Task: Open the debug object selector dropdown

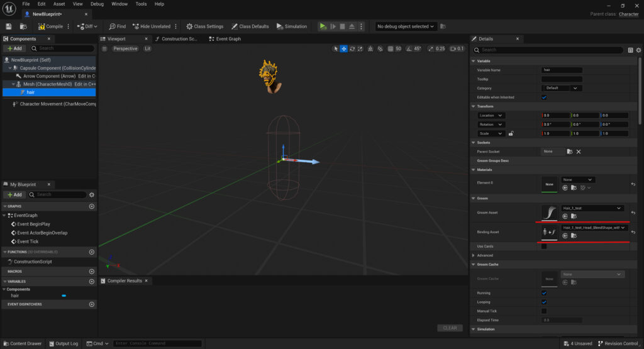Action: (x=406, y=26)
